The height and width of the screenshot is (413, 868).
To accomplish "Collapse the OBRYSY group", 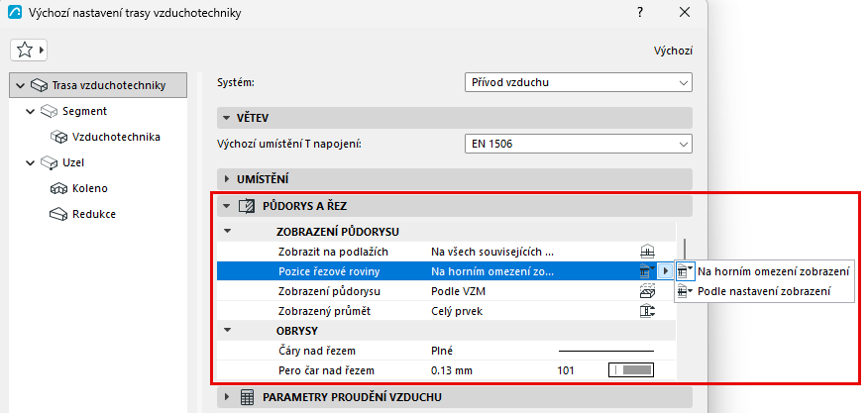I will [226, 331].
